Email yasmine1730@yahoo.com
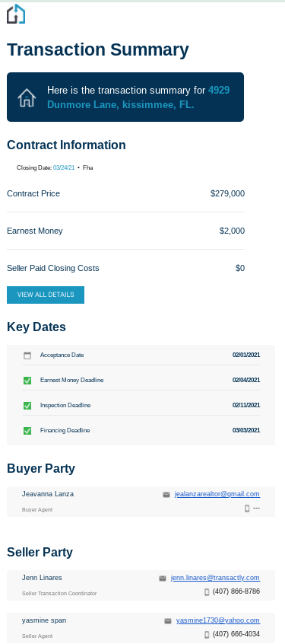Screen dimensions: 285x644 [x=218, y=620]
